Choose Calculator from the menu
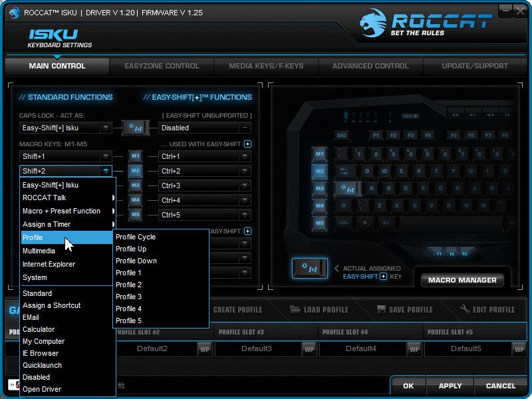 [68, 329]
